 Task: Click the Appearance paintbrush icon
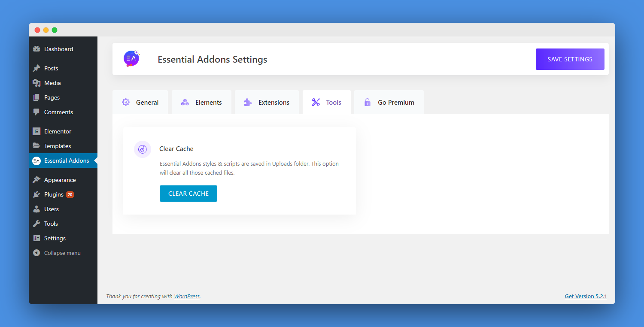point(36,180)
